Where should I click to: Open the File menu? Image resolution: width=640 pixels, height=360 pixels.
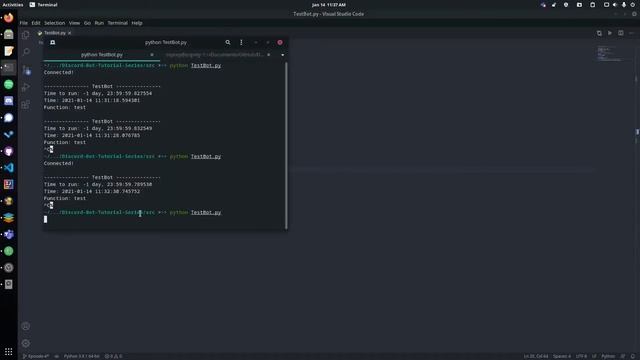pyautogui.click(x=24, y=23)
